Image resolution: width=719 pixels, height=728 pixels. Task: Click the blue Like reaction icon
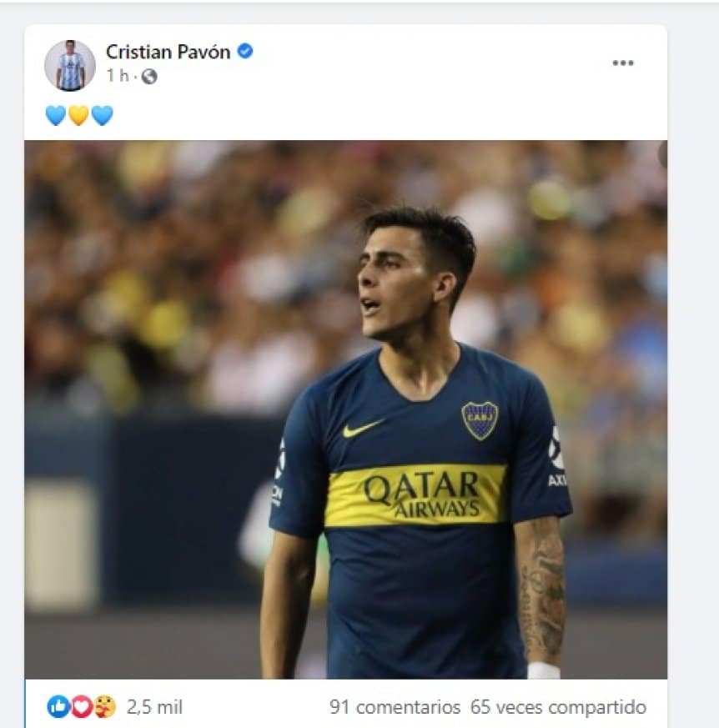click(x=58, y=707)
